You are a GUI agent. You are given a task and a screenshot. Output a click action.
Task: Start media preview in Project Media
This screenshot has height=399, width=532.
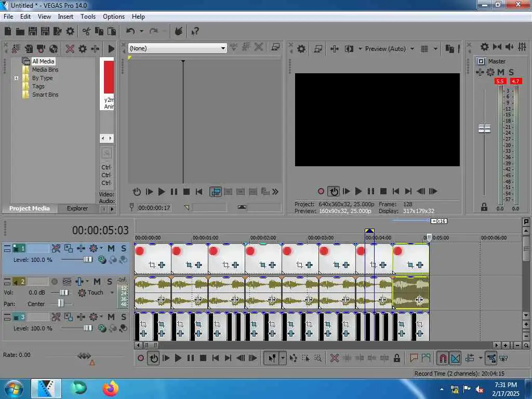[x=111, y=48]
